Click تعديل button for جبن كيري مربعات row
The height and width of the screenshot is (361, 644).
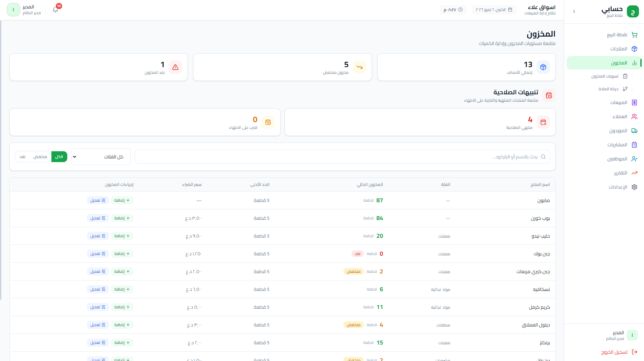pyautogui.click(x=98, y=271)
